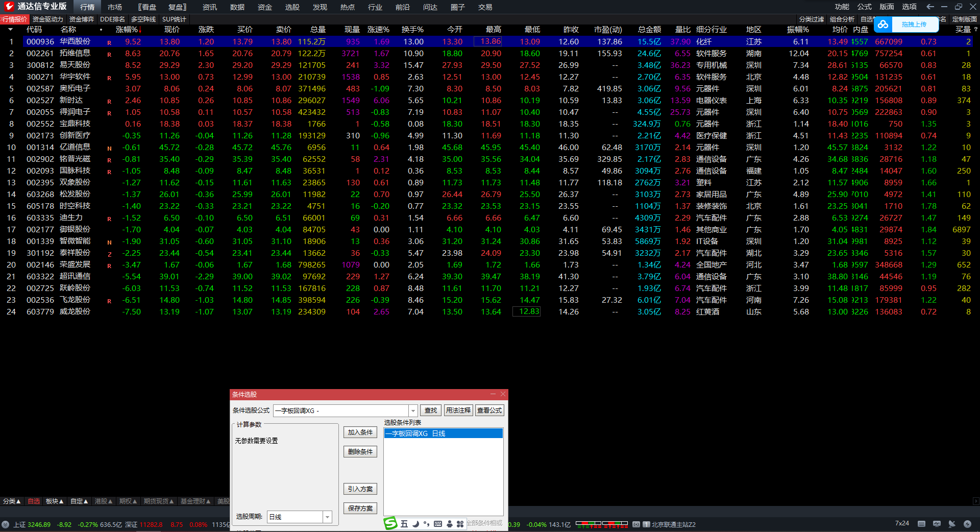Open the soft keyboard icon in input bar
Viewport: 980px width, 532px height.
(x=438, y=524)
